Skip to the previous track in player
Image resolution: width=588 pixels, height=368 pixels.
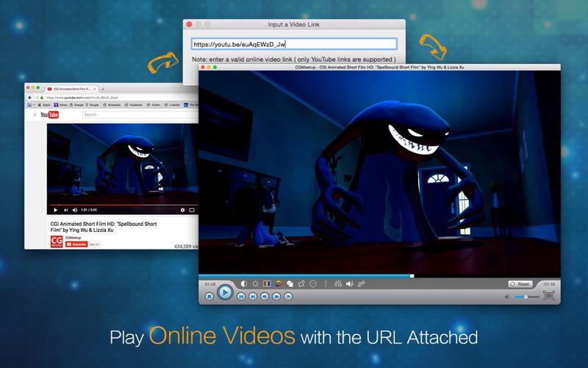tap(241, 297)
